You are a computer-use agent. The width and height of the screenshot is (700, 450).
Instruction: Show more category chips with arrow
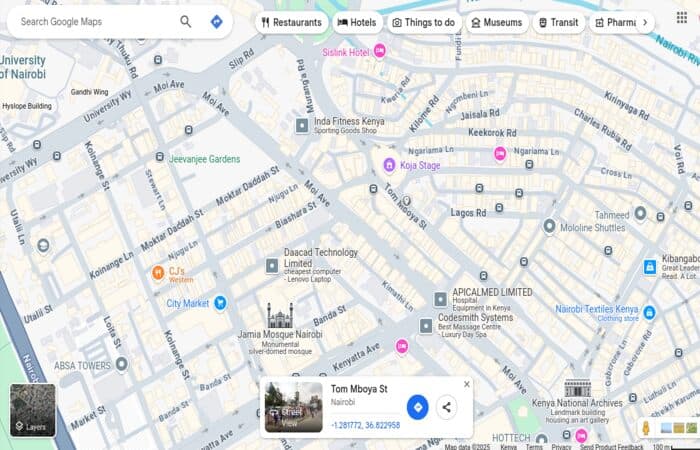645,22
